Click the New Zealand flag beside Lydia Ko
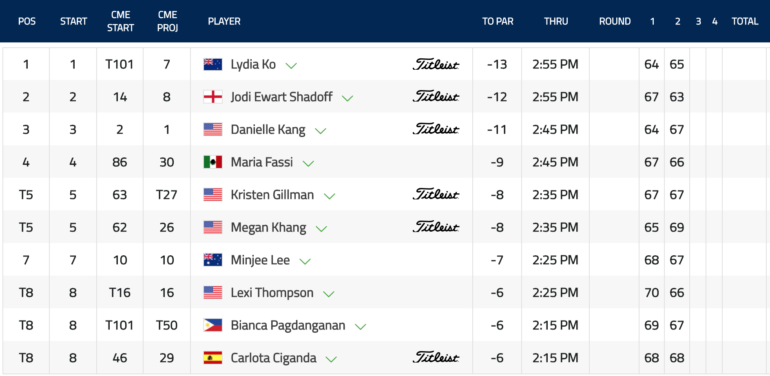The height and width of the screenshot is (376, 770). click(213, 64)
